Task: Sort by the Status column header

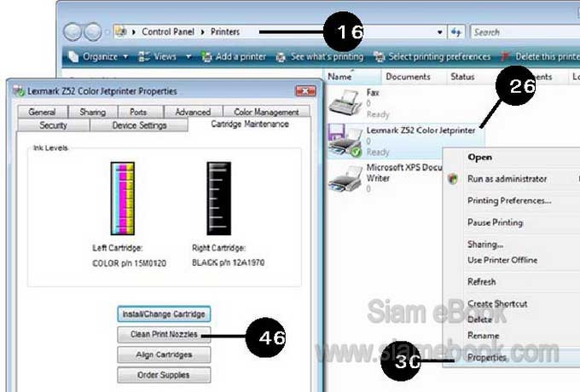Action: [462, 77]
